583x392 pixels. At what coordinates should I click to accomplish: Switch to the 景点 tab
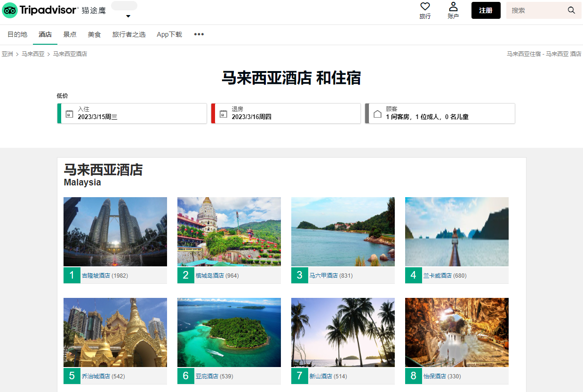pyautogui.click(x=70, y=34)
